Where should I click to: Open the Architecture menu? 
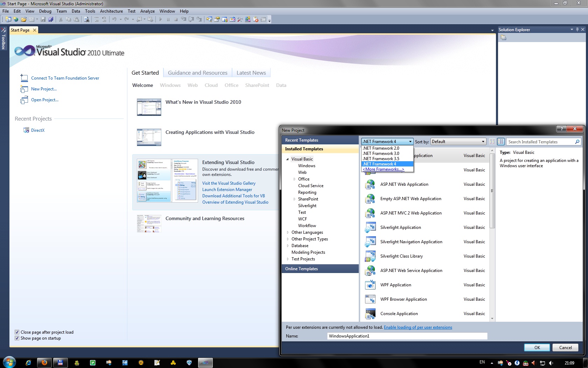coord(111,11)
